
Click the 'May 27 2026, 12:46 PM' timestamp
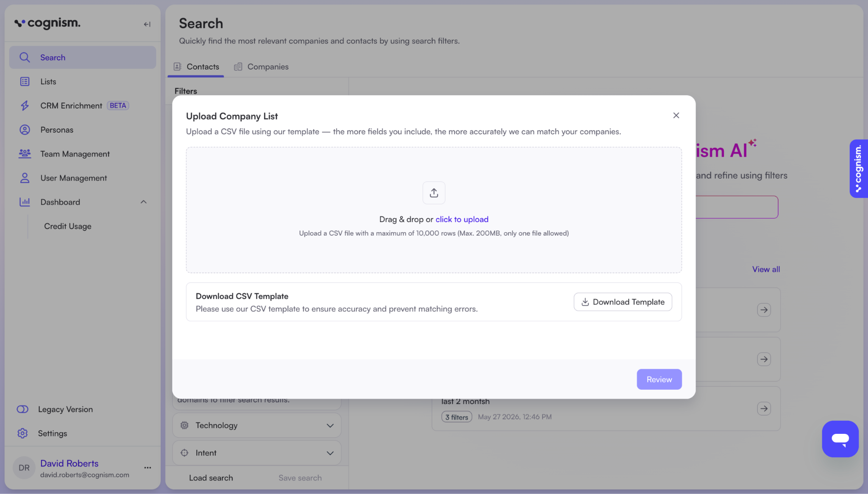[x=515, y=417]
